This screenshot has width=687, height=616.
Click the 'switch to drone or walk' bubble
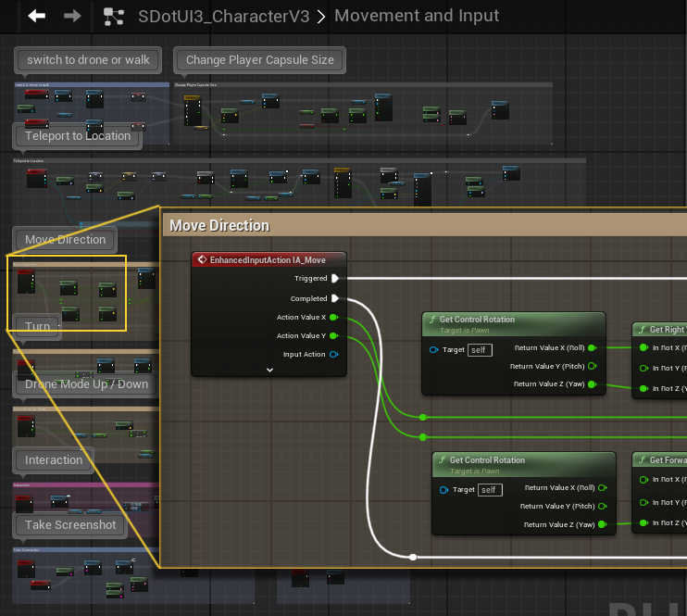[88, 60]
